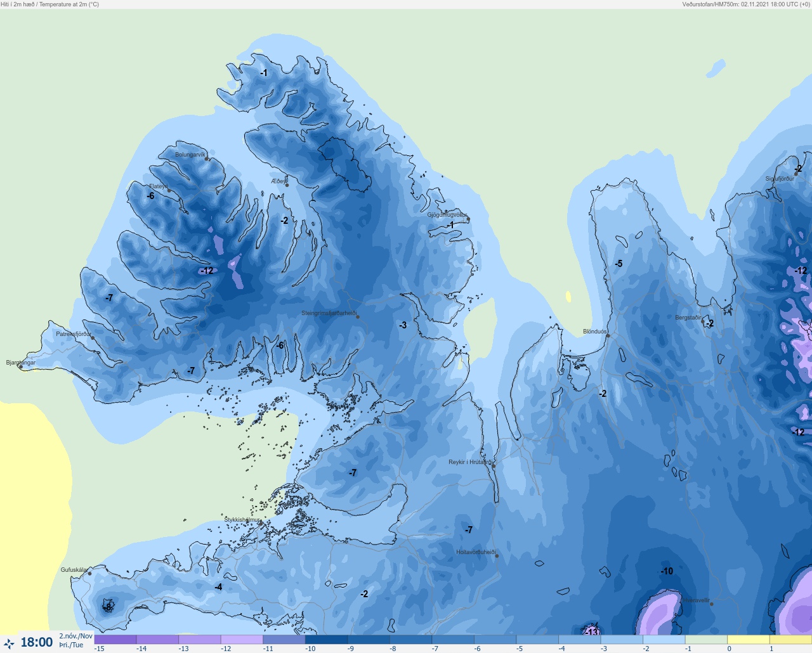Image resolution: width=812 pixels, height=653 pixels.
Task: Click the -1 value below Gjögurflugvöllur
Action: (450, 225)
